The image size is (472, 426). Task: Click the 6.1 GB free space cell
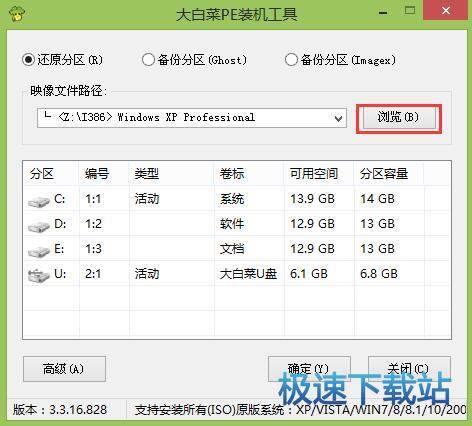(x=309, y=274)
